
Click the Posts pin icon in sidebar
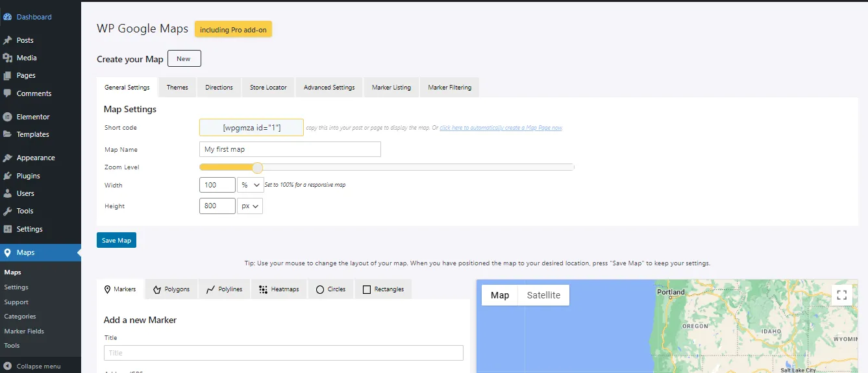coord(8,40)
